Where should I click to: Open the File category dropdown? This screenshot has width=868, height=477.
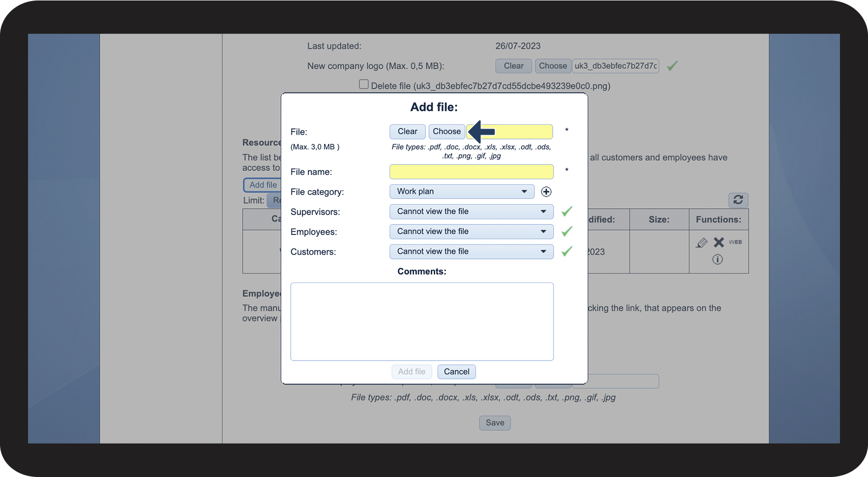pyautogui.click(x=461, y=192)
